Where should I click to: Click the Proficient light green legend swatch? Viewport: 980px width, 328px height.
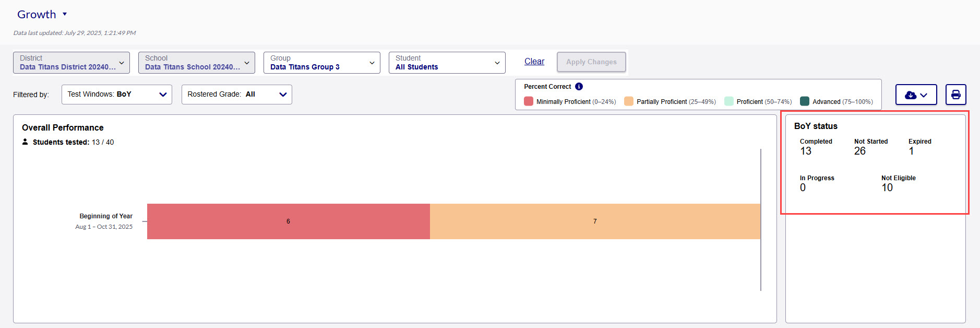729,101
